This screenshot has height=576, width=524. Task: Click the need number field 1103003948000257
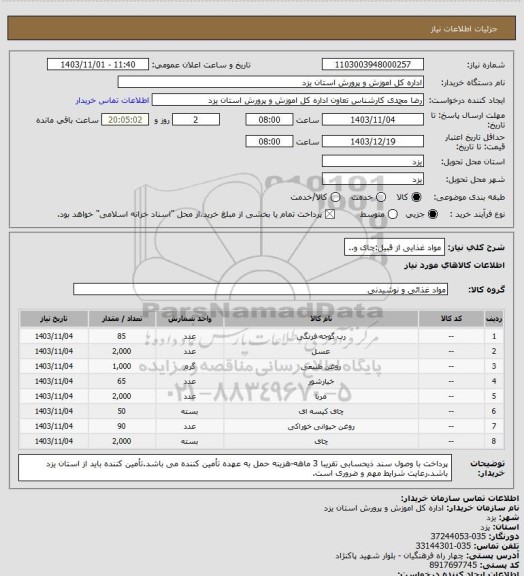373,64
